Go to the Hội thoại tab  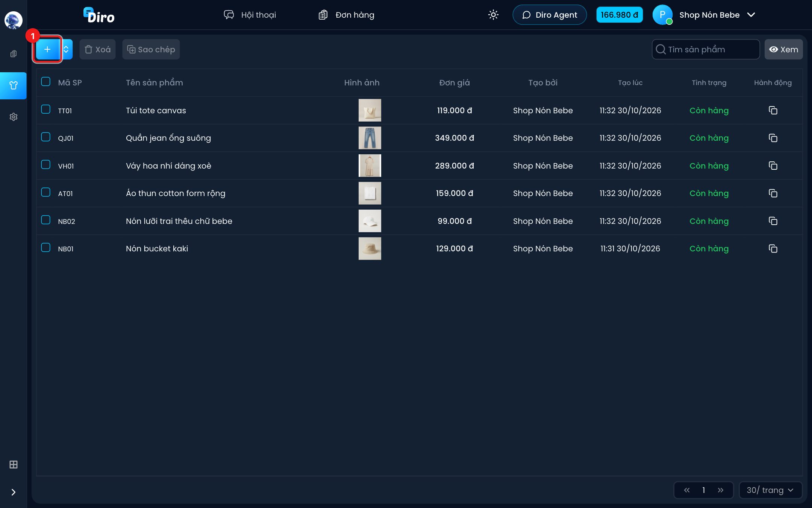click(x=250, y=15)
